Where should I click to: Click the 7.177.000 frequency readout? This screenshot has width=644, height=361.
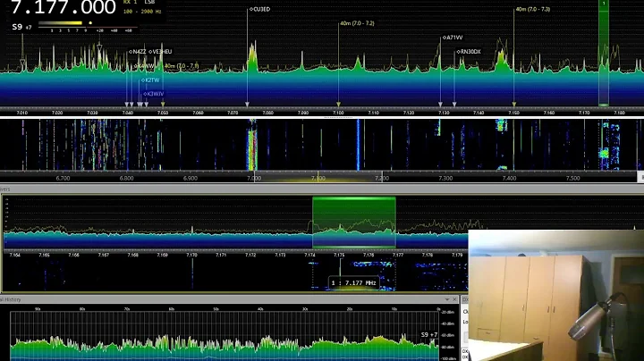[63, 7]
